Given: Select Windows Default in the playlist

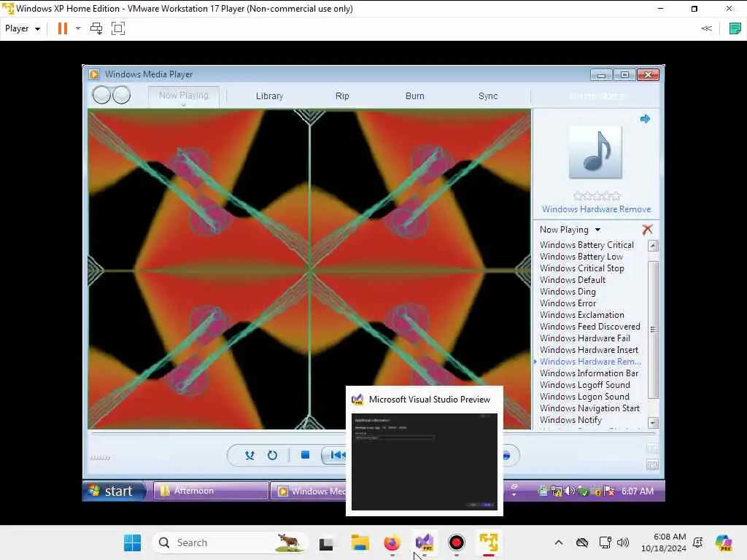Looking at the screenshot, I should (573, 280).
